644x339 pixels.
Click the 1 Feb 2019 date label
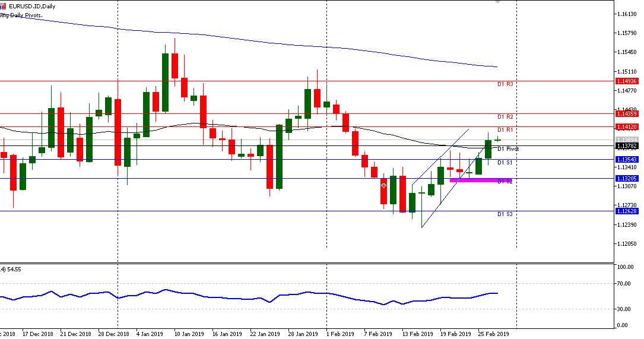[x=341, y=334]
